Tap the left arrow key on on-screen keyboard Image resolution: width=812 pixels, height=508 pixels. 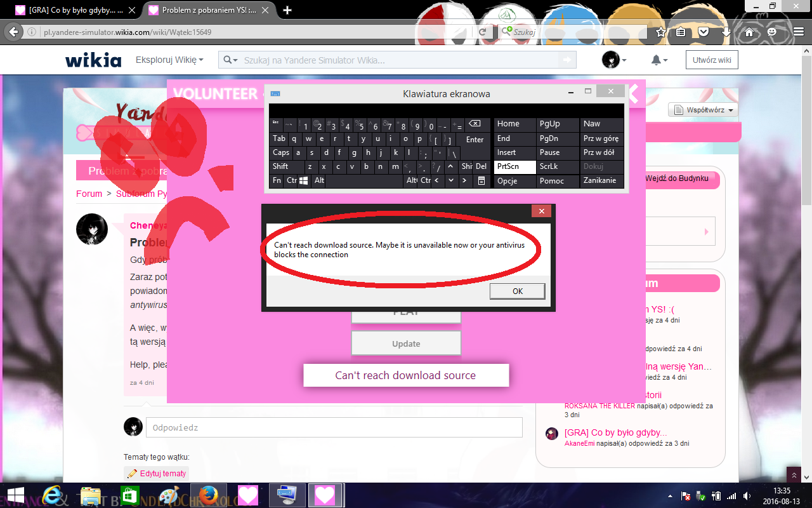click(437, 180)
